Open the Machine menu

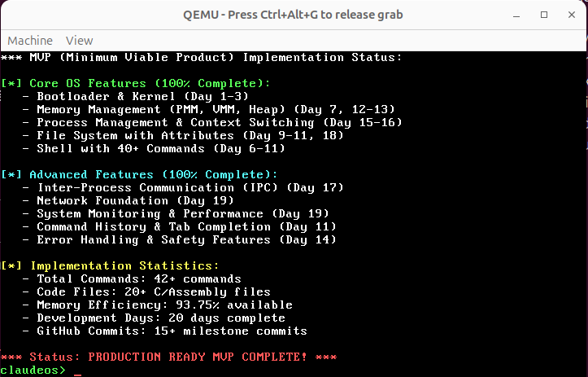pyautogui.click(x=30, y=41)
